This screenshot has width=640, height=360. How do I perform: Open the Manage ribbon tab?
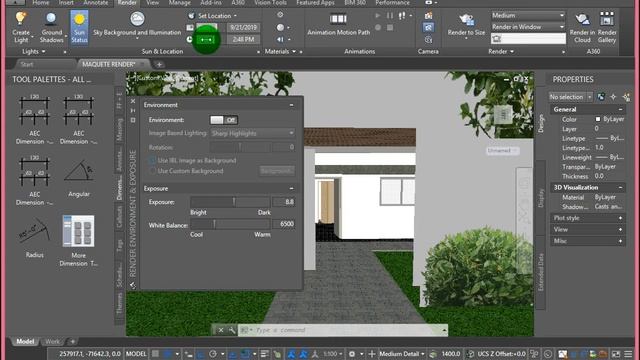point(180,3)
